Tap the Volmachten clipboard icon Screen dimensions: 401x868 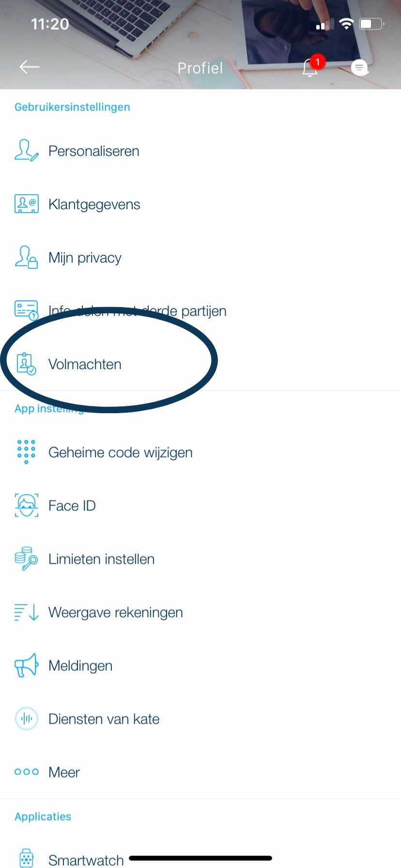(26, 364)
